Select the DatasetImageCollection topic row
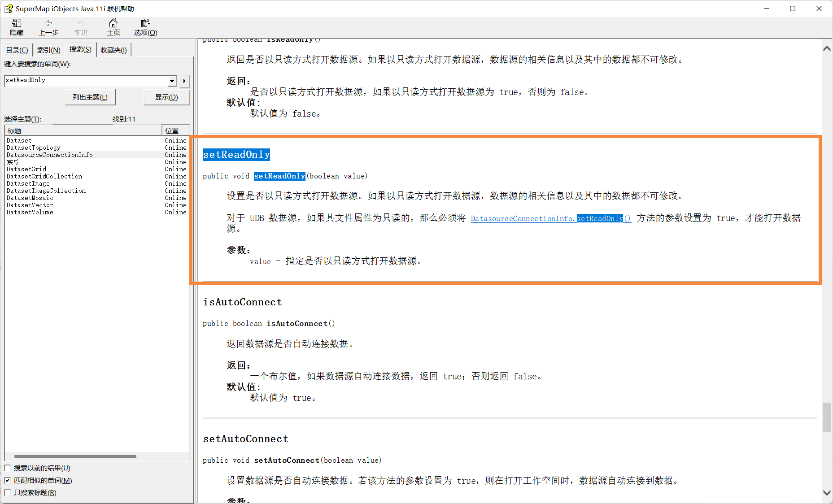 (96, 191)
